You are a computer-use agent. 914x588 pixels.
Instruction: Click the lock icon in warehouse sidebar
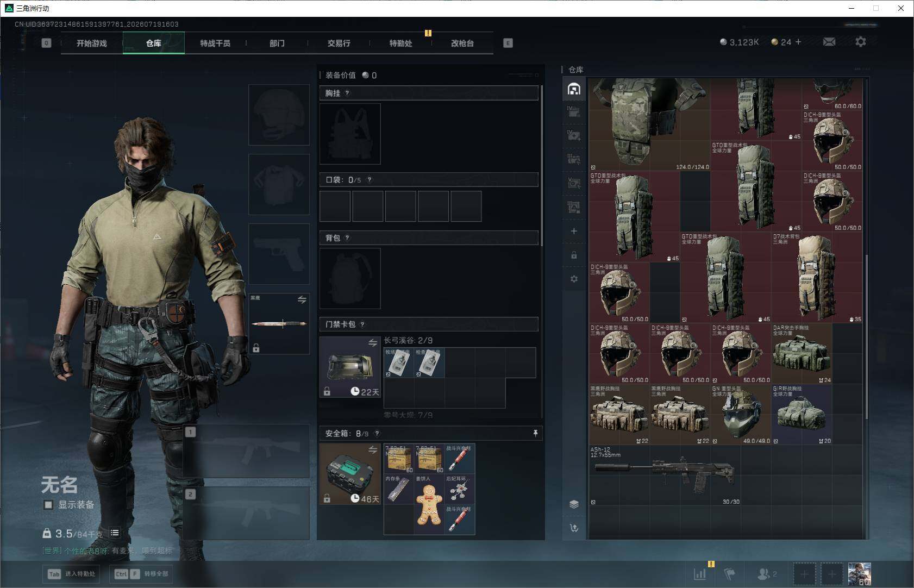pyautogui.click(x=574, y=255)
